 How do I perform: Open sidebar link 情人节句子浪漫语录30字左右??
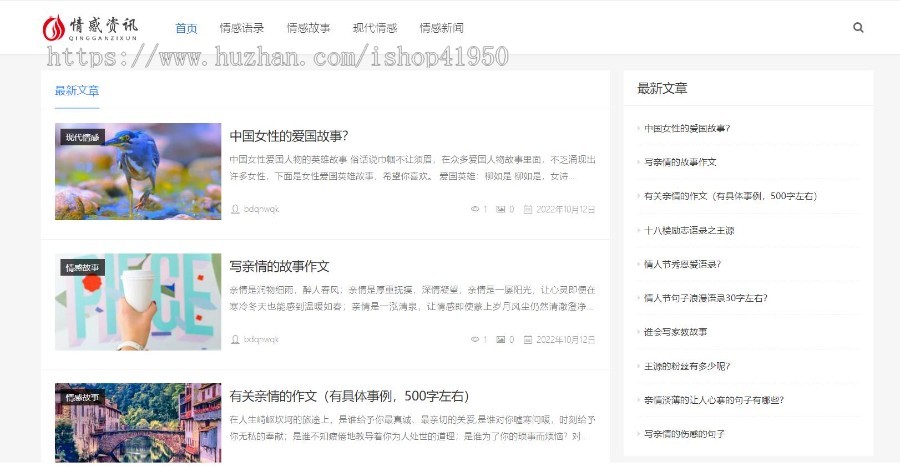705,298
